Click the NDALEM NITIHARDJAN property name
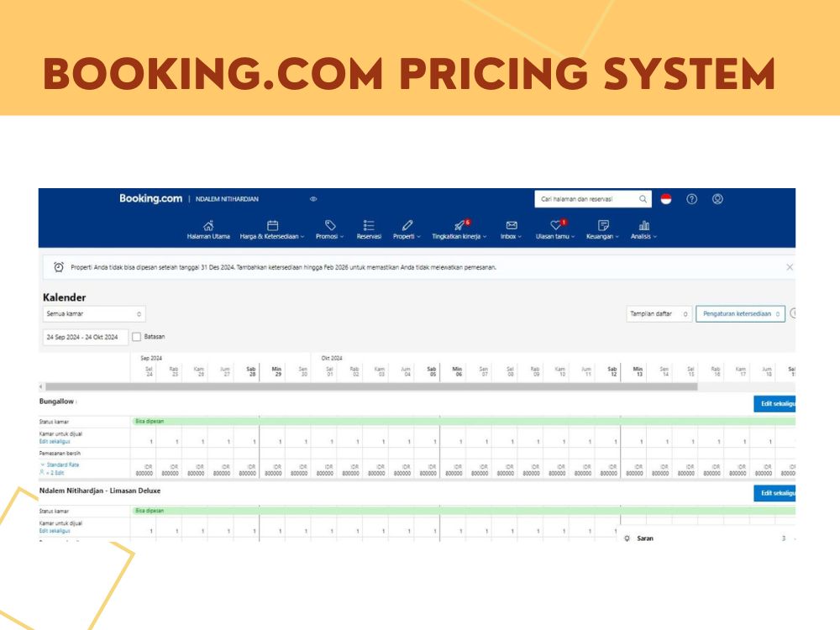Image resolution: width=840 pixels, height=630 pixels. point(227,199)
